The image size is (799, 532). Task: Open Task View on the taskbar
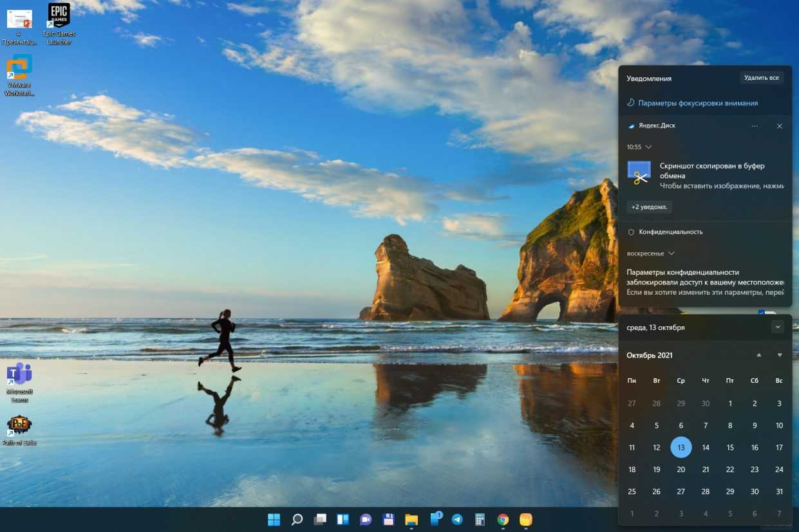(x=320, y=520)
